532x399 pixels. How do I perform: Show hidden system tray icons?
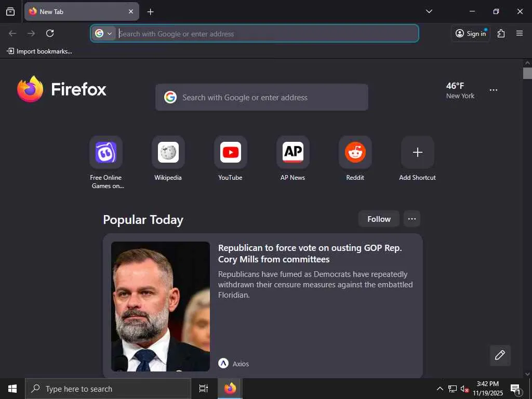[440, 389]
